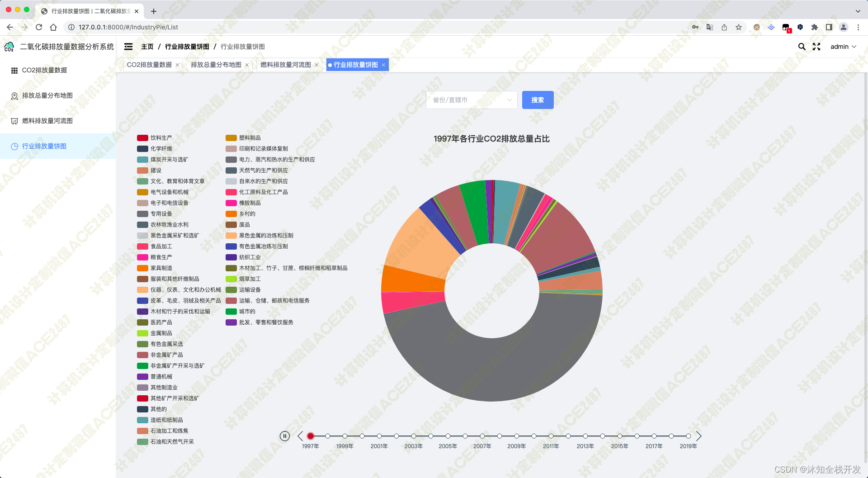Viewport: 868px width, 478px height.
Task: Pause timeline autoplay with the pause button
Action: pyautogui.click(x=284, y=436)
